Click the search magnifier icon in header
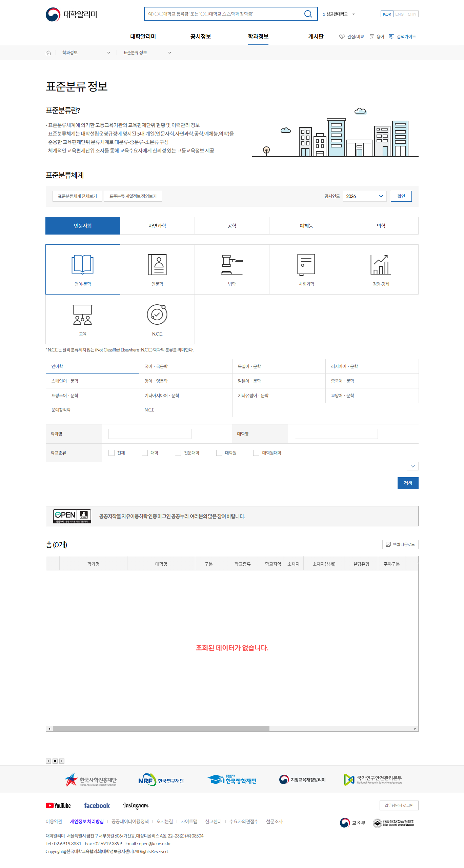Viewport: 464px width, 868px height. (x=308, y=14)
